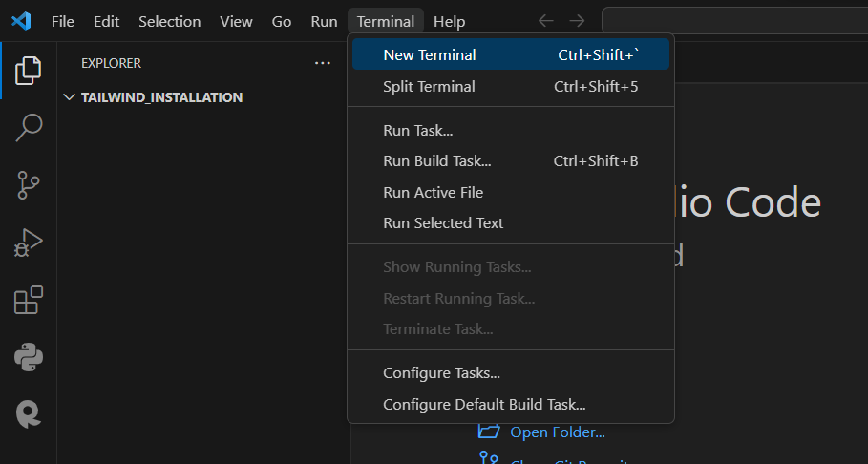
Task: Go forward using right arrow icon
Action: coord(577,21)
